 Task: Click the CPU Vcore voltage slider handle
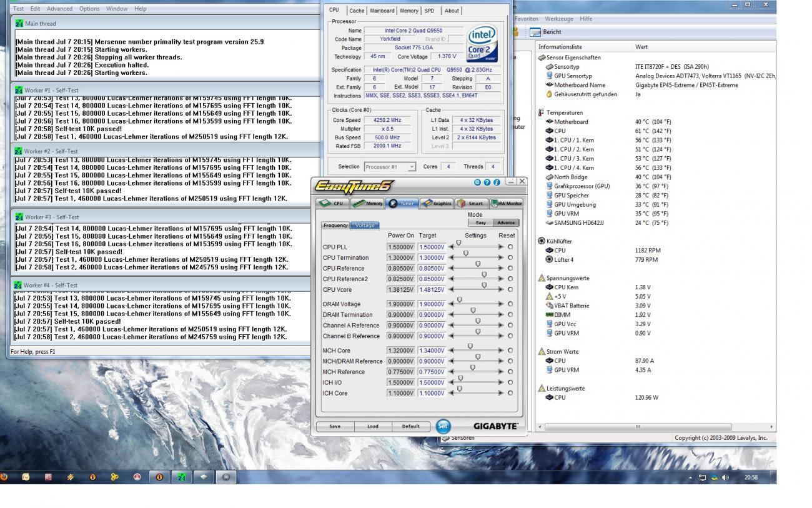484,285
